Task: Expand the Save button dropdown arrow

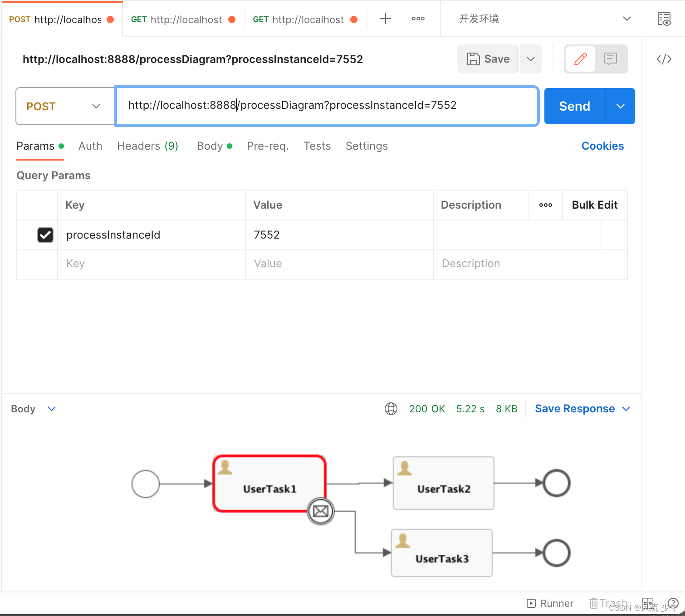Action: click(531, 59)
